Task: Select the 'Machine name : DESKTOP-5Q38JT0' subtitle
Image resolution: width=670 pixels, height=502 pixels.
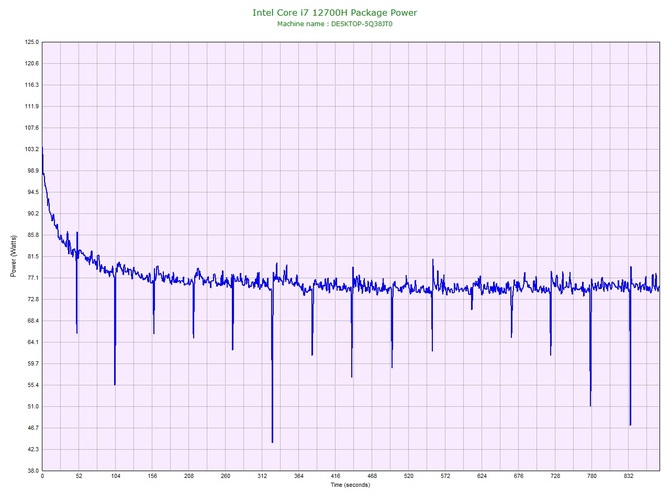Action: point(335,24)
